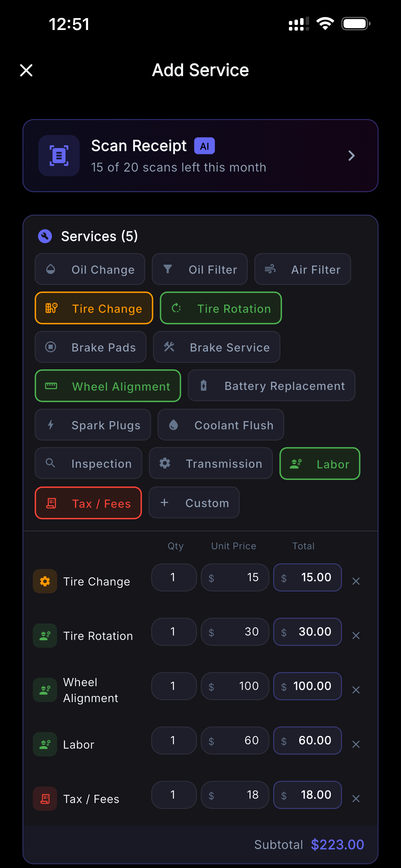This screenshot has height=868, width=401.
Task: Open receipt scanning via the right chevron
Action: tap(352, 155)
